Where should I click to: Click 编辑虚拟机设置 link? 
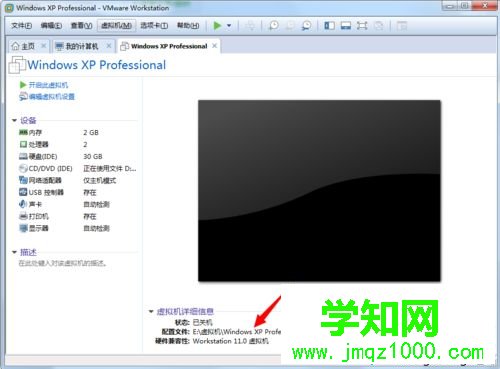[52, 97]
